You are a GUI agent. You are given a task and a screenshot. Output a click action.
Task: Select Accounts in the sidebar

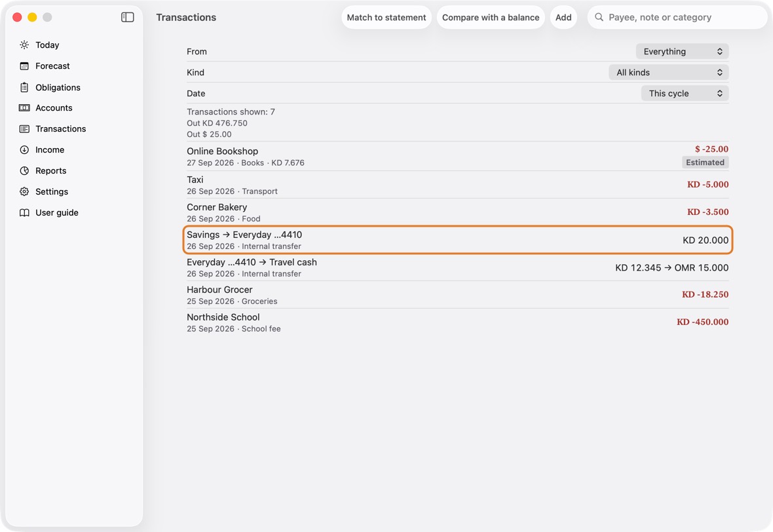54,108
